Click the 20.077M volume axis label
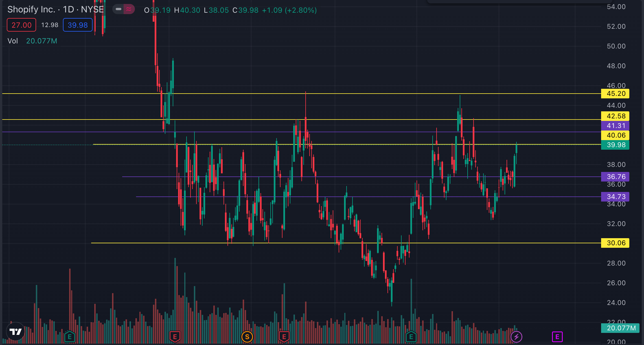 coord(620,328)
